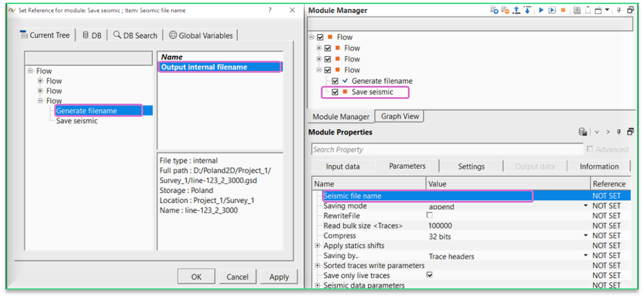Click the move module down arrow icon
Viewport: 644px width, 298px height.
pyautogui.click(x=527, y=10)
